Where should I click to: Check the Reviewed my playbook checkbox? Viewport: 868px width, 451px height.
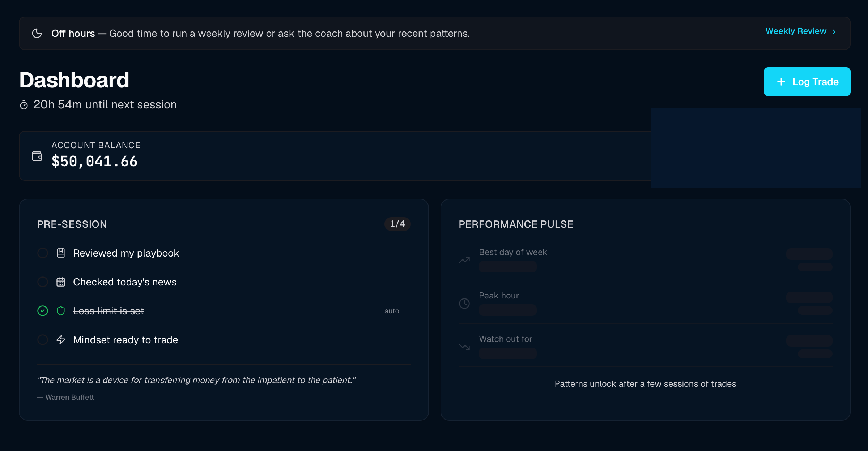(43, 253)
